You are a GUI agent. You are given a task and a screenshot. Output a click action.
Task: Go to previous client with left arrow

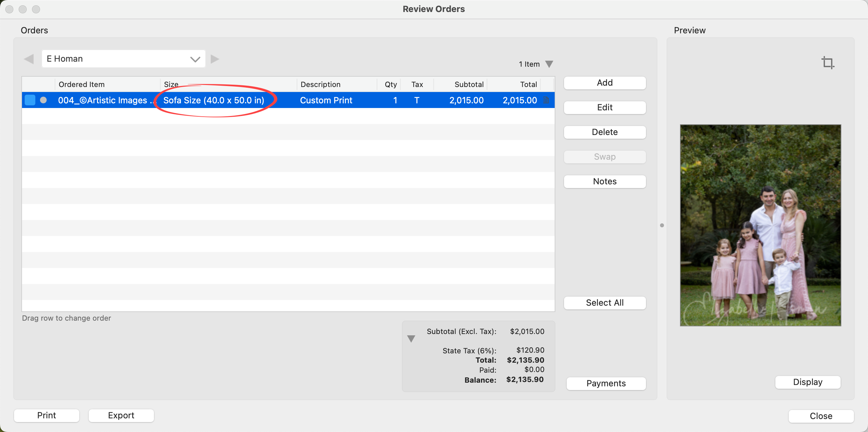(x=29, y=59)
